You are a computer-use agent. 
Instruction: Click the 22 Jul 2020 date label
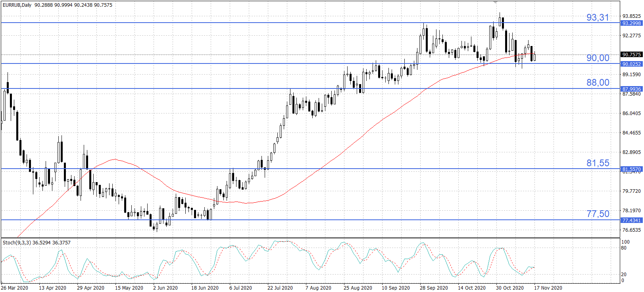(x=280, y=288)
